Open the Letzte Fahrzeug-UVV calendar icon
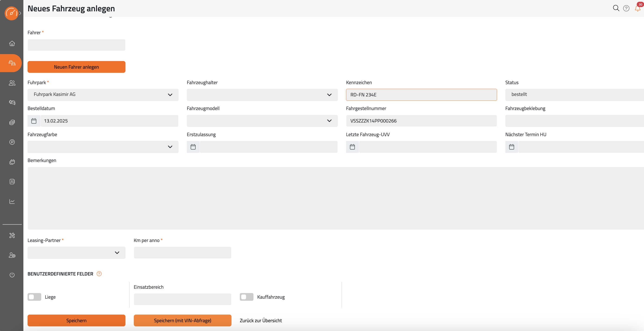Viewport: 644px width, 331px height. (352, 147)
